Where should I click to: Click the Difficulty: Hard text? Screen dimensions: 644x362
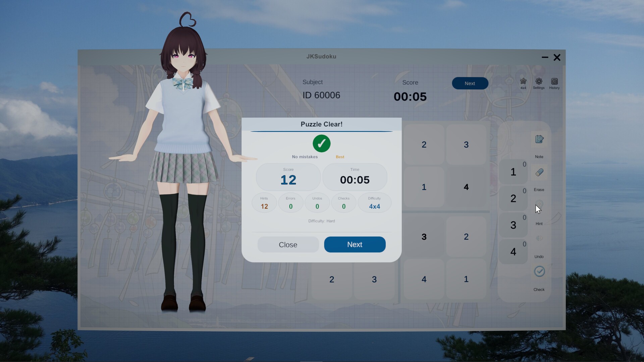(x=321, y=221)
